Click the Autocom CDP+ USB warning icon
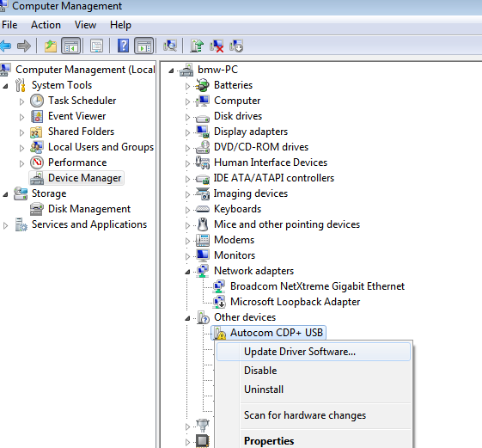The width and height of the screenshot is (482, 448). coord(220,333)
